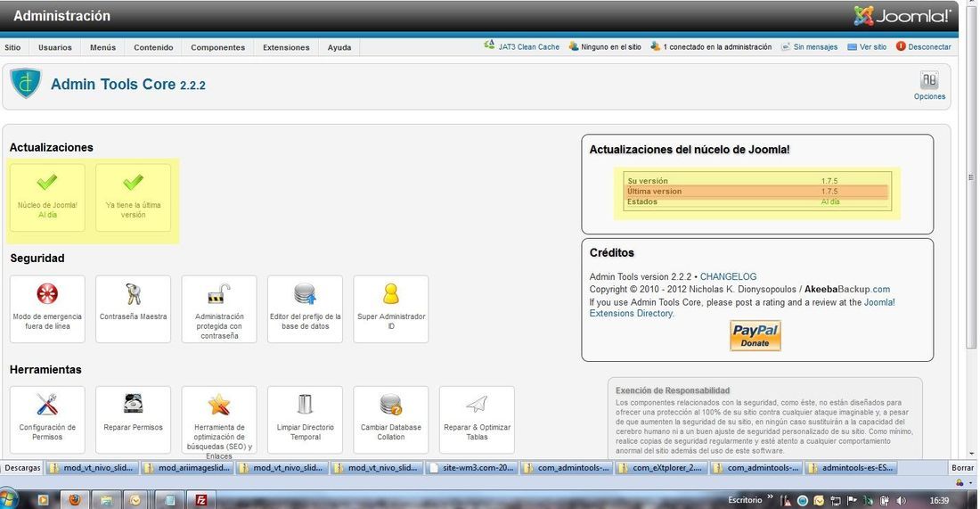Open download com_eXtplorer_2... file
980x509 pixels.
[662, 468]
